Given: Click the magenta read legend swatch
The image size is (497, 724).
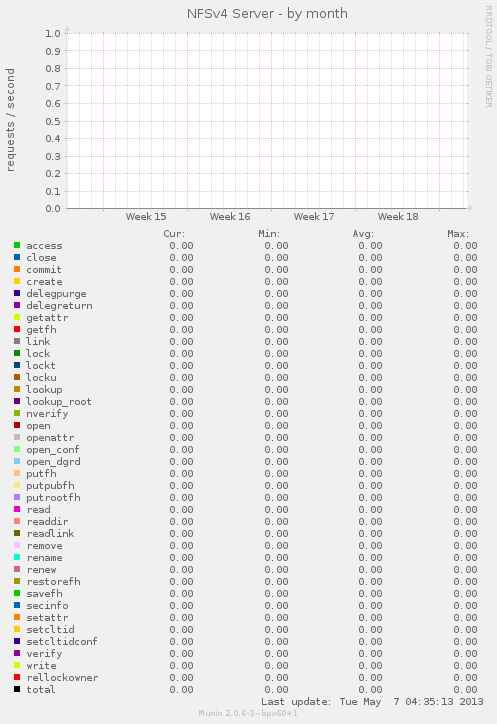Looking at the screenshot, I should tap(17, 509).
